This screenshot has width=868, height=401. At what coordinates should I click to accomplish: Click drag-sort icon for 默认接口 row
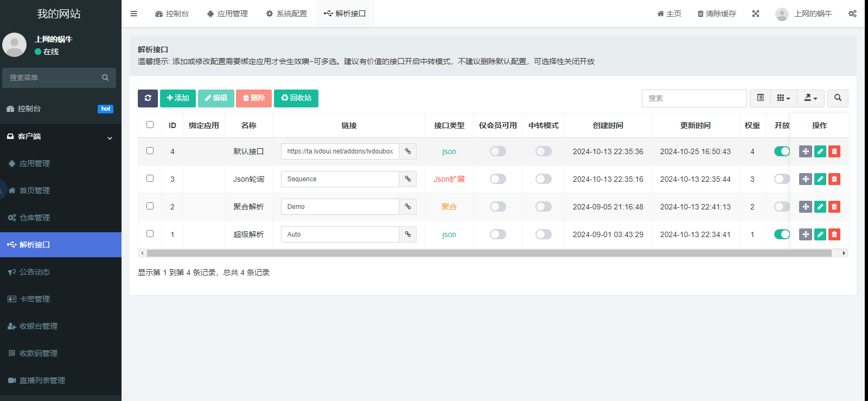[806, 151]
